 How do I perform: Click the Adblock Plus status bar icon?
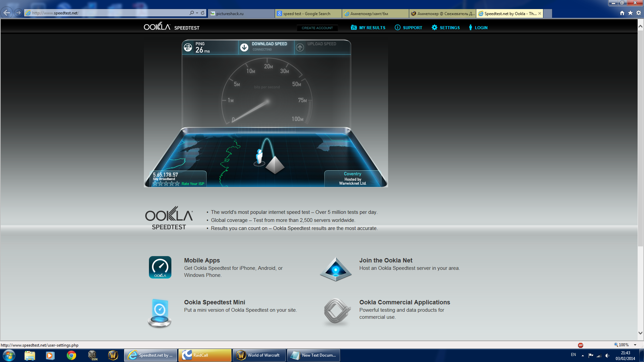[x=581, y=345]
